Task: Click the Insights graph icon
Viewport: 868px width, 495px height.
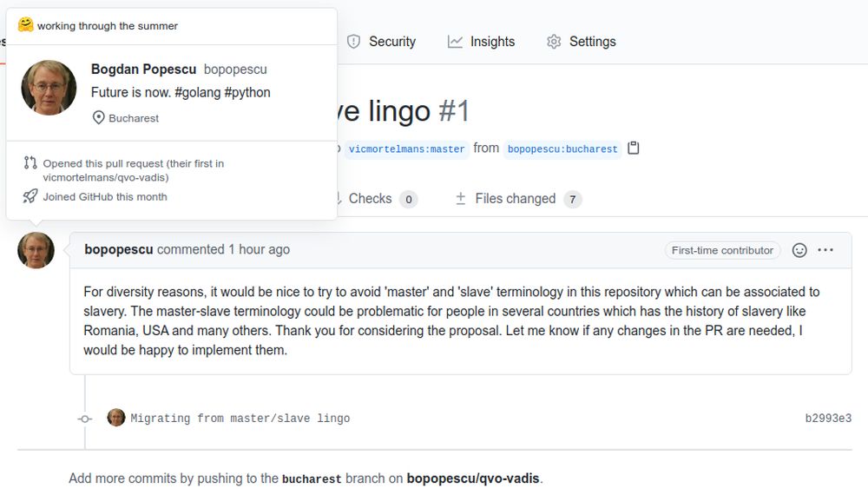Action: 455,42
